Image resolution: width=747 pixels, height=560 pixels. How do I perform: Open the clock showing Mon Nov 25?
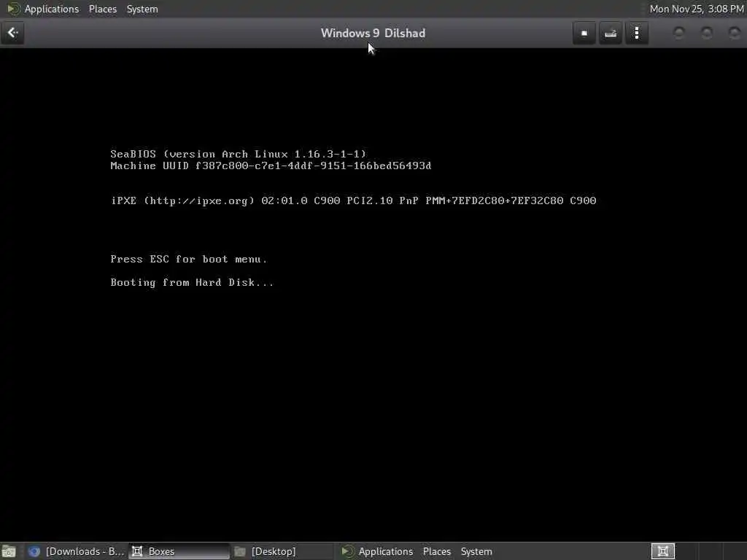[697, 9]
